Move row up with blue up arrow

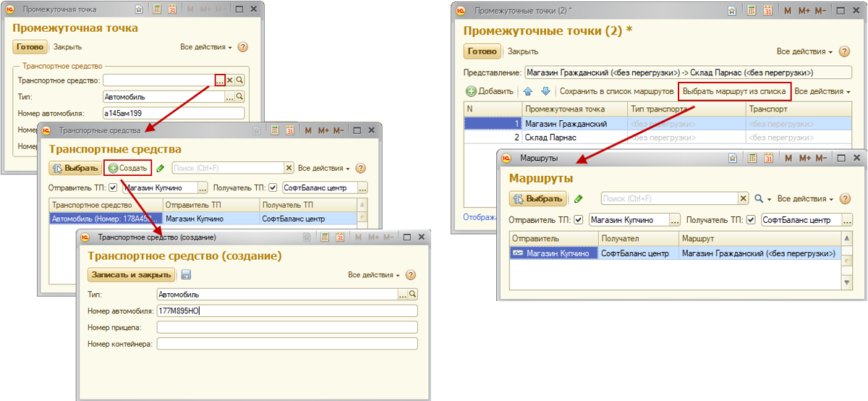click(527, 91)
